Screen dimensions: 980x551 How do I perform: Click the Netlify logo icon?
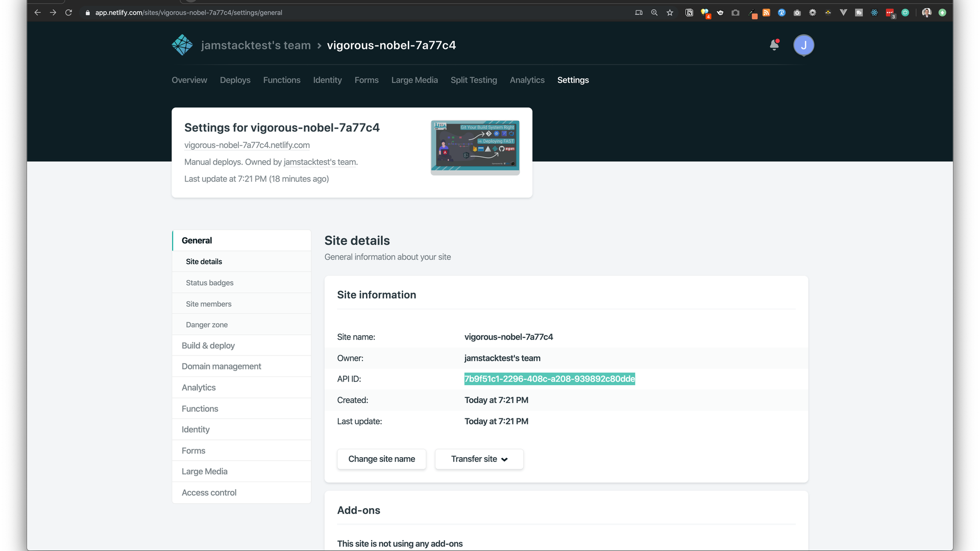(x=182, y=45)
